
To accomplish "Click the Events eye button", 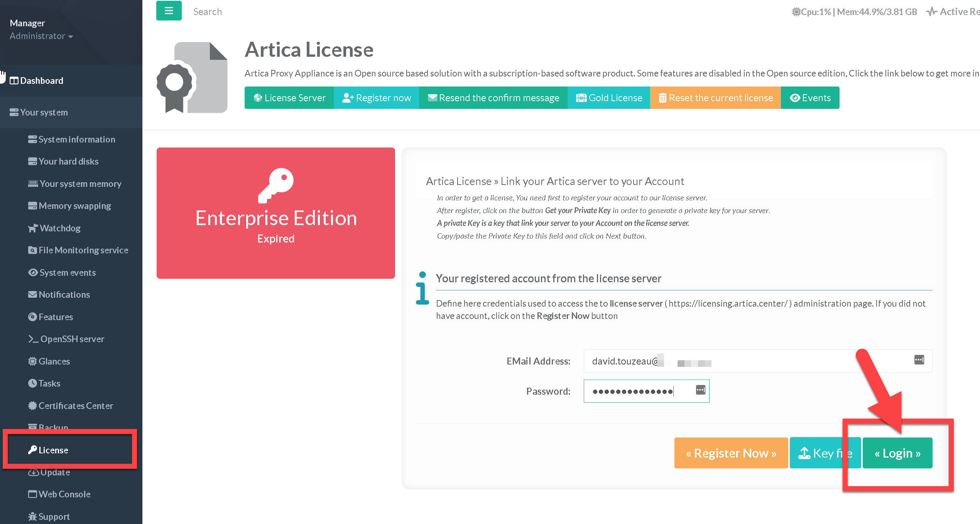I will point(810,98).
